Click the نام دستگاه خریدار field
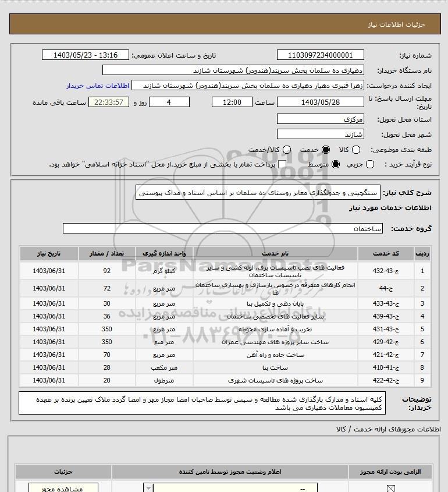Image resolution: width=448 pixels, height=492 pixels. 233,70
